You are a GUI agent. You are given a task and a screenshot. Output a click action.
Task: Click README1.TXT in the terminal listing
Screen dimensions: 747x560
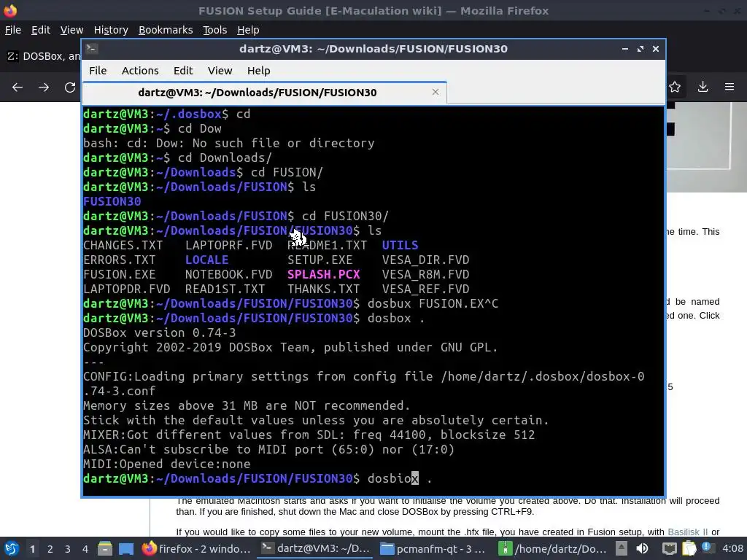(327, 245)
